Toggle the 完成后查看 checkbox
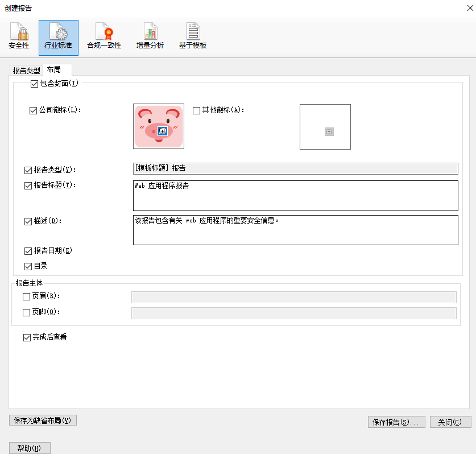The image size is (476, 454). [x=27, y=337]
